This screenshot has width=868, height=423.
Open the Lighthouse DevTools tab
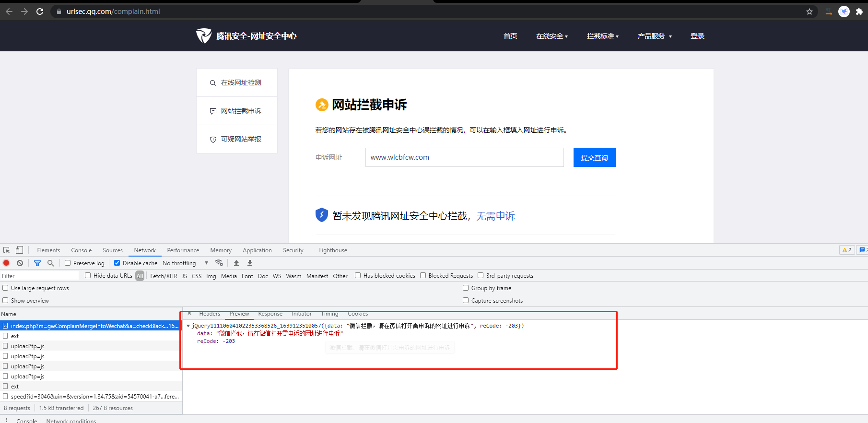tap(333, 250)
